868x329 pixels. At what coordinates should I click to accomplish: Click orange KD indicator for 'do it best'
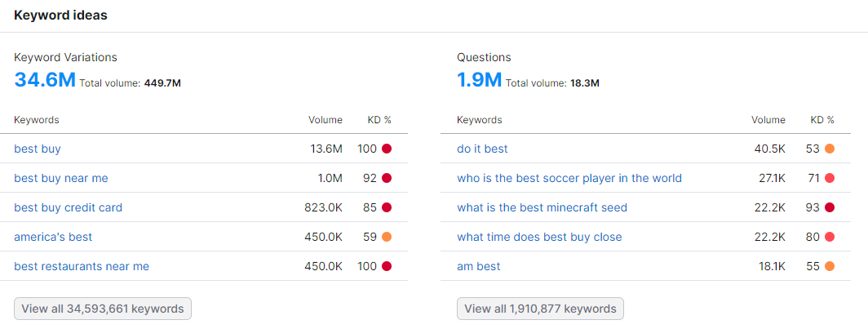pos(830,149)
